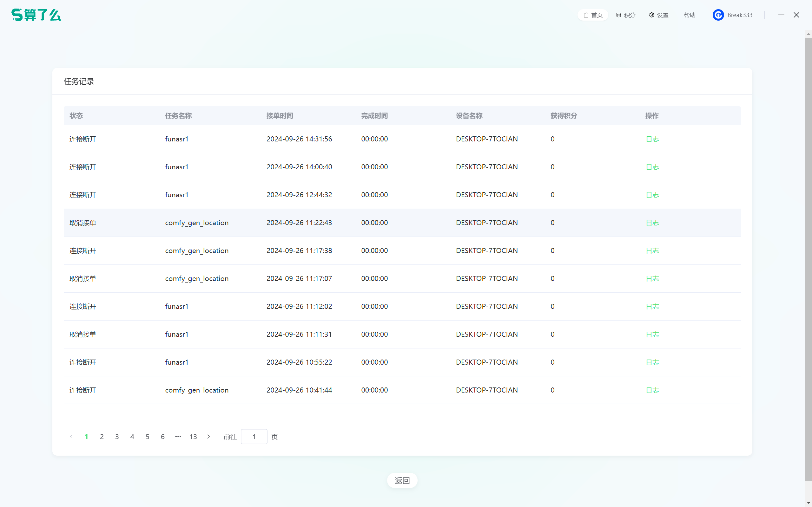Click the 设备名称 column header
This screenshot has width=812, height=507.
469,116
